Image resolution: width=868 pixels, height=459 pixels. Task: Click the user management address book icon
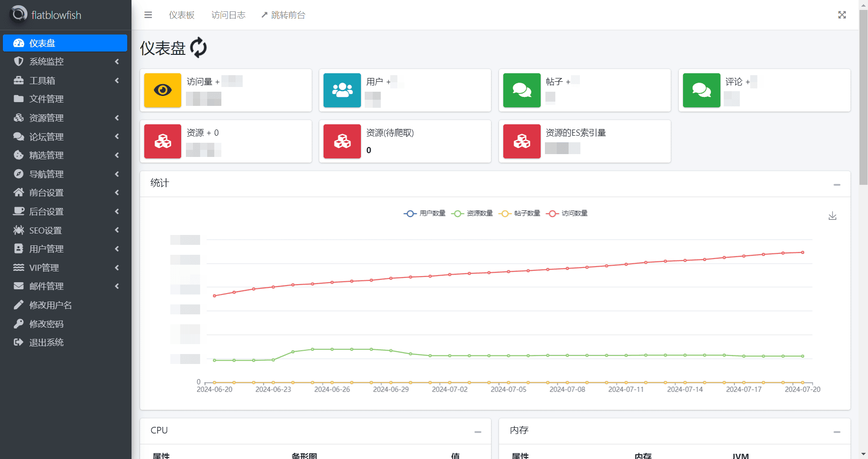(19, 249)
